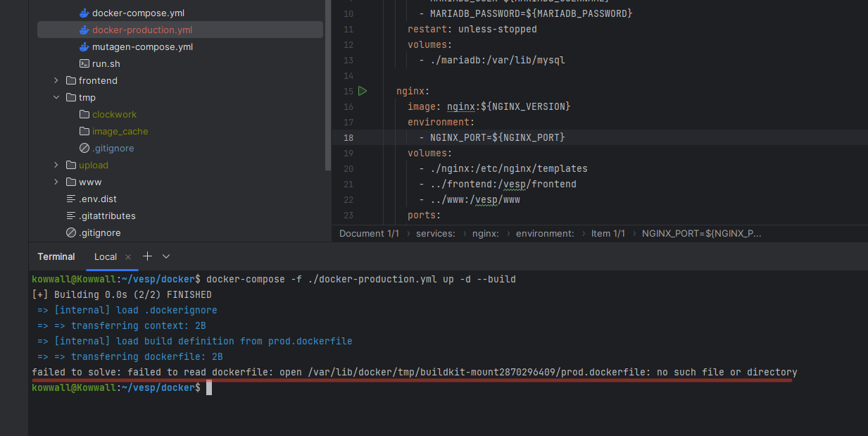
Task: Click the nginx: breadcrumb item
Action: 485,233
